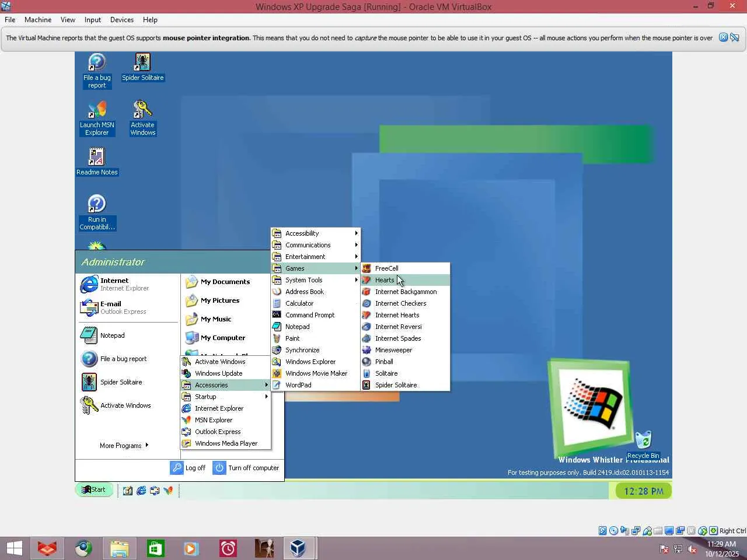Screen dimensions: 747x560
Task: Open Internet Explorer in programs list
Action: point(225,408)
